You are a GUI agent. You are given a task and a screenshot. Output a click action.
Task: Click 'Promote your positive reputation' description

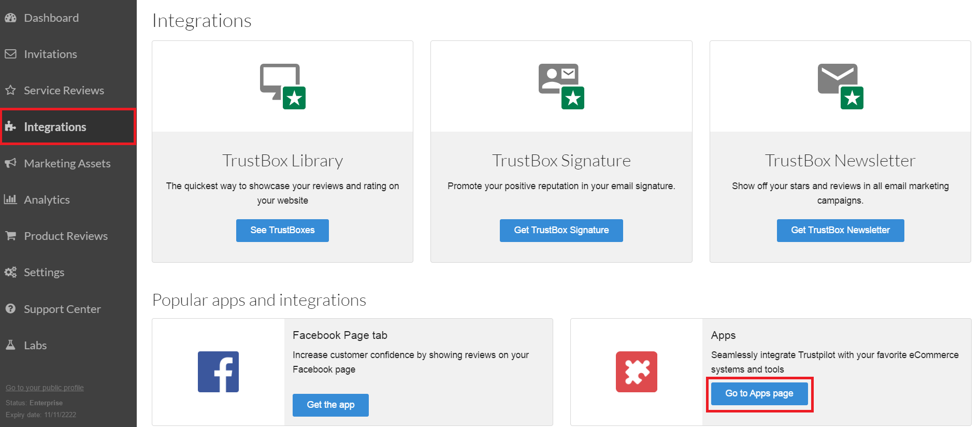(x=561, y=186)
